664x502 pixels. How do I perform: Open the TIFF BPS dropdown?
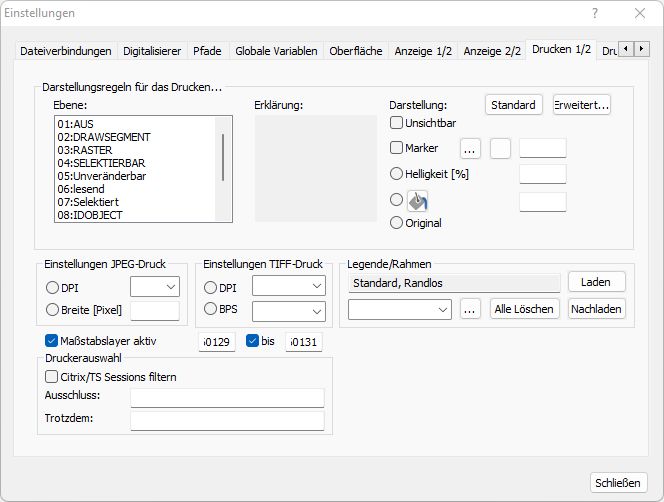289,311
